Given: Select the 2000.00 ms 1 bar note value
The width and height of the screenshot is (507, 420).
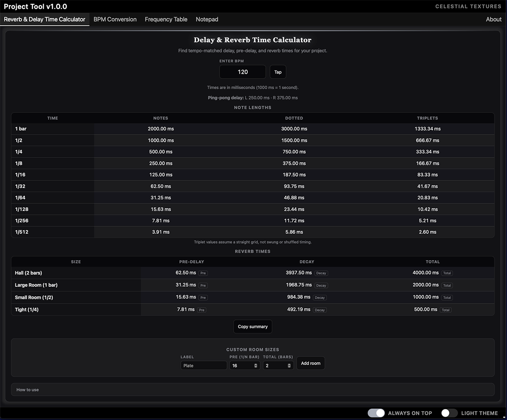Looking at the screenshot, I should coord(161,129).
